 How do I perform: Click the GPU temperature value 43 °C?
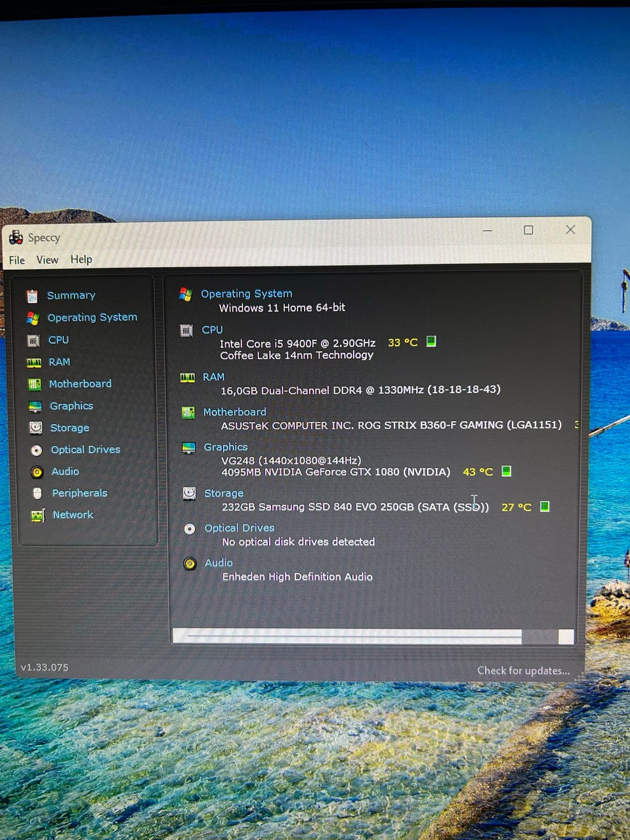(x=478, y=472)
